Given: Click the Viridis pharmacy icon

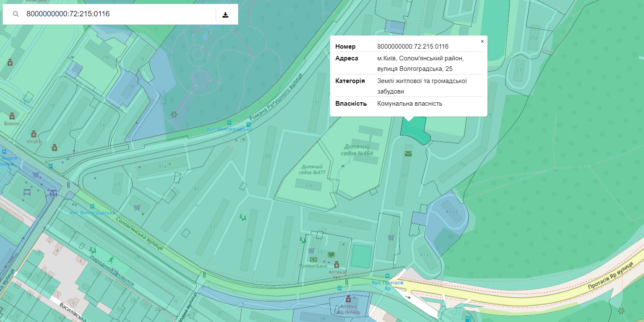Looking at the screenshot, I should point(34,134).
